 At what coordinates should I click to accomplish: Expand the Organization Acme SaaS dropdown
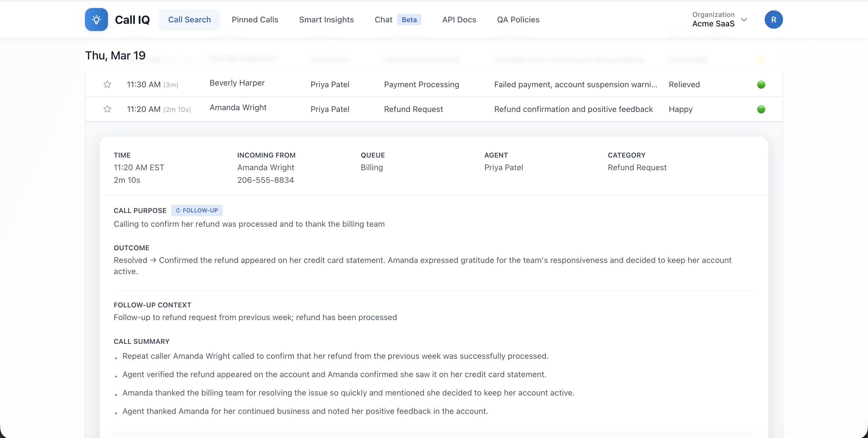pyautogui.click(x=713, y=20)
